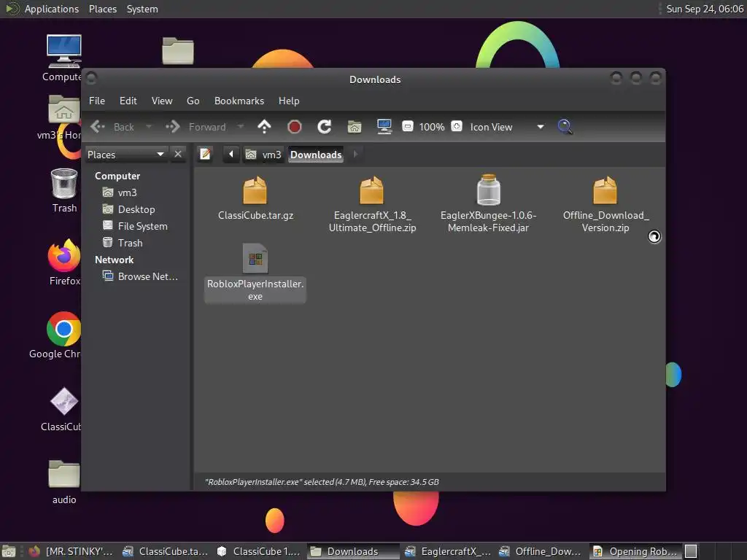Open the Bookmarks menu

point(239,101)
